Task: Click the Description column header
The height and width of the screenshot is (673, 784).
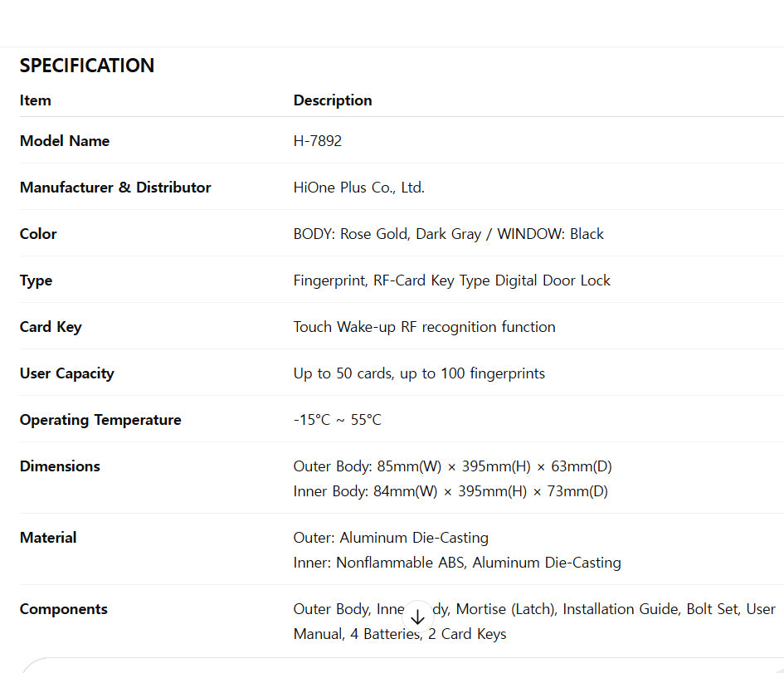Action: [333, 100]
